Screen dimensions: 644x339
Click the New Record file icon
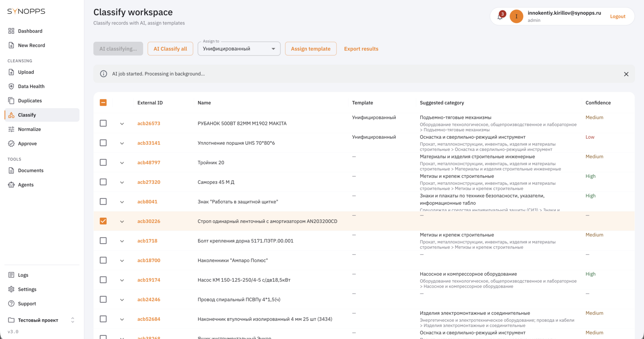[x=11, y=45]
